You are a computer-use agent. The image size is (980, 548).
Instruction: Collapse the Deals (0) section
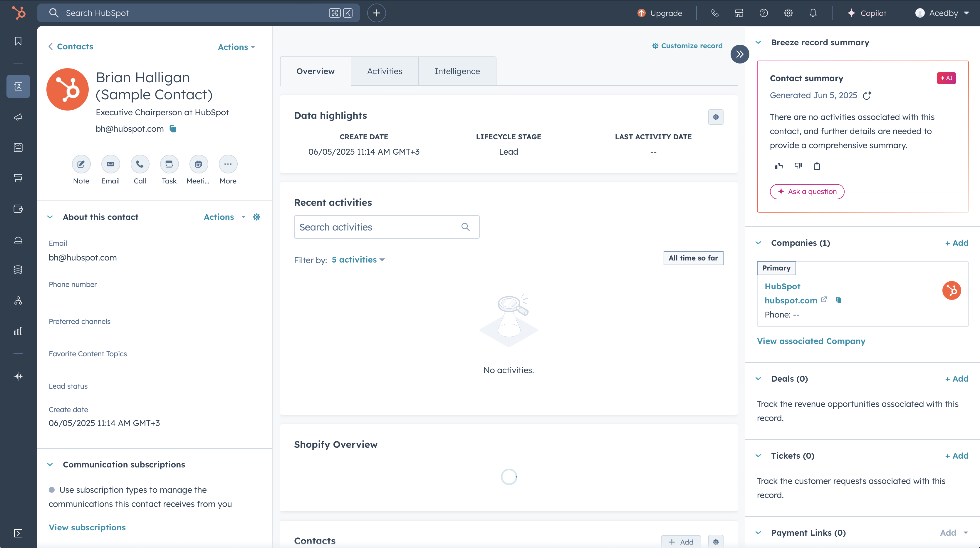(758, 379)
